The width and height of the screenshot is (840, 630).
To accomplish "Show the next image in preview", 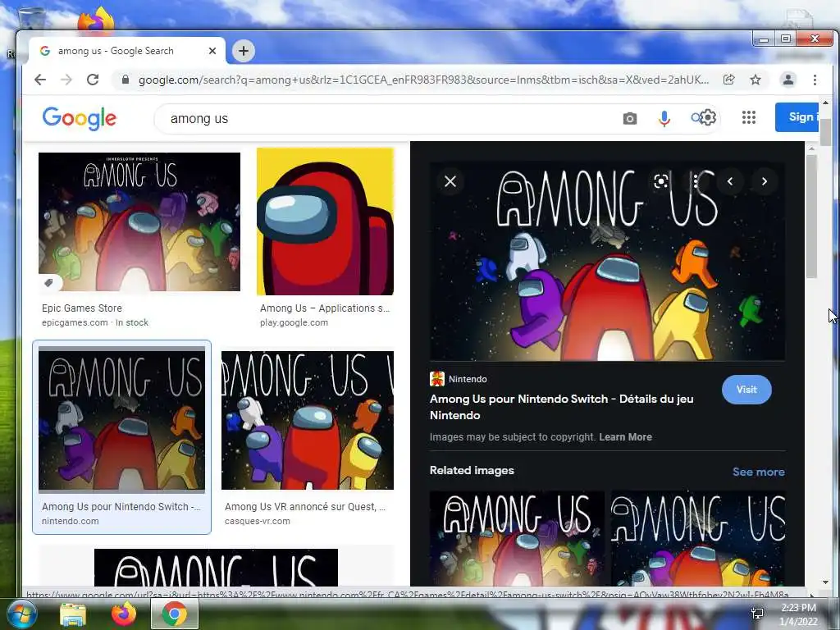I will click(x=764, y=181).
